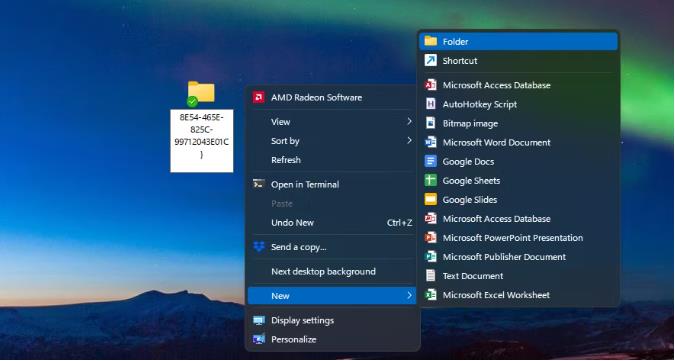This screenshot has width=675, height=361.
Task: Create a Microsoft Excel Worksheet
Action: click(x=518, y=295)
